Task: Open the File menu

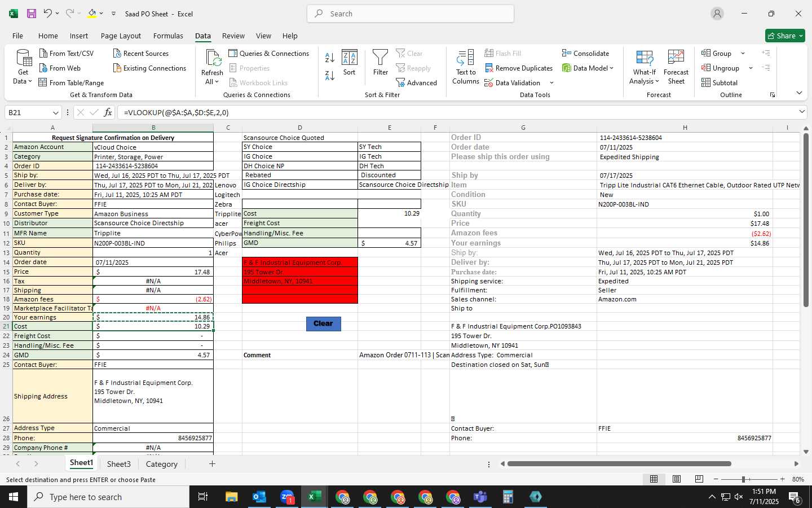Action: click(17, 36)
